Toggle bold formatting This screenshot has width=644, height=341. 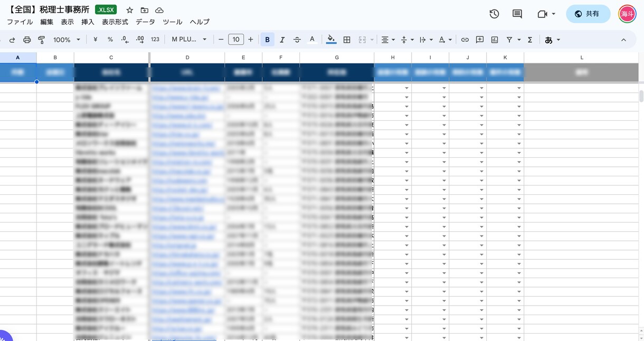[x=268, y=40]
